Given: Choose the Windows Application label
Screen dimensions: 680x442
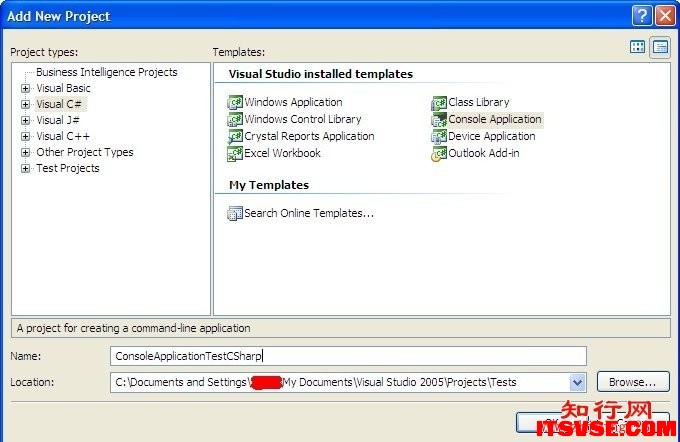Looking at the screenshot, I should [x=293, y=102].
